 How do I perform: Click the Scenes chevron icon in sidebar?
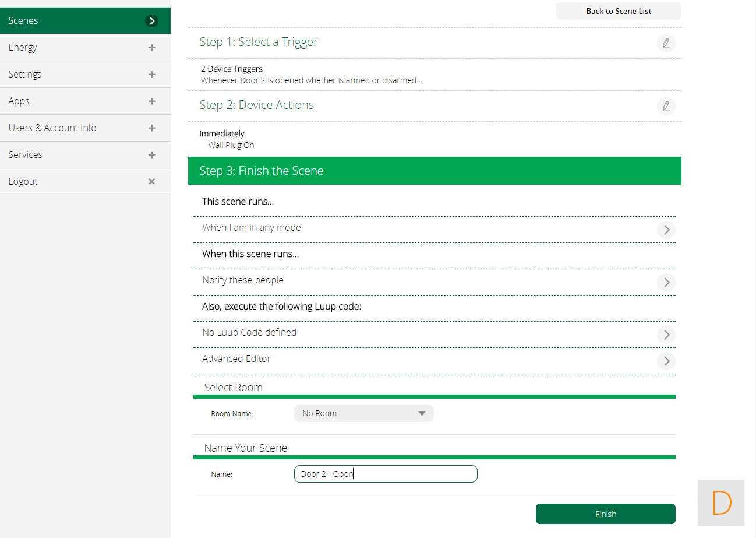click(151, 21)
